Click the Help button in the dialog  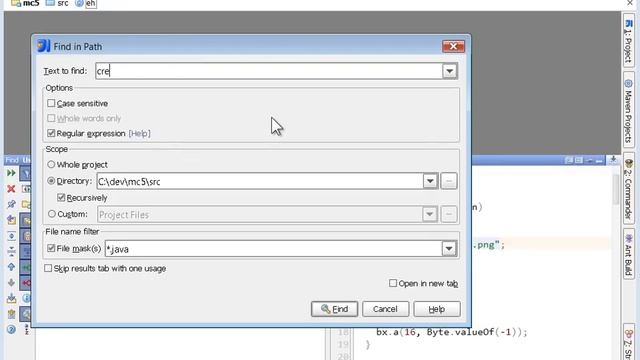pyautogui.click(x=437, y=309)
